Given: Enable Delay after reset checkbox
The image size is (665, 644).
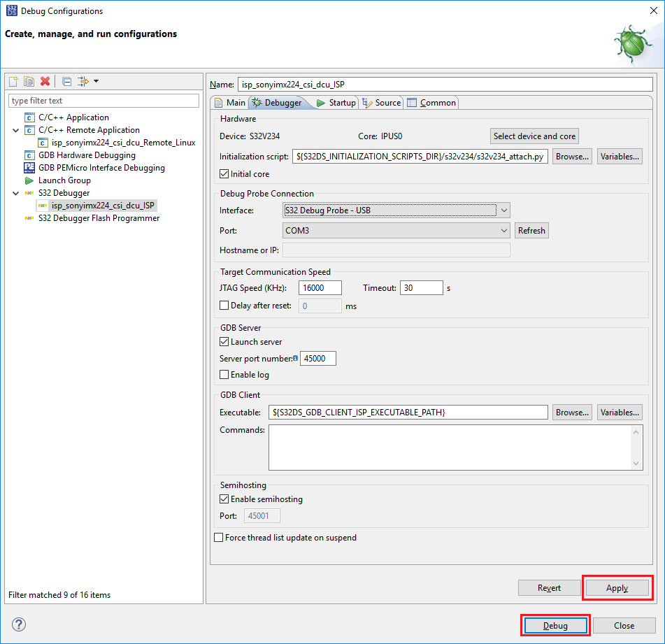Looking at the screenshot, I should tap(224, 306).
